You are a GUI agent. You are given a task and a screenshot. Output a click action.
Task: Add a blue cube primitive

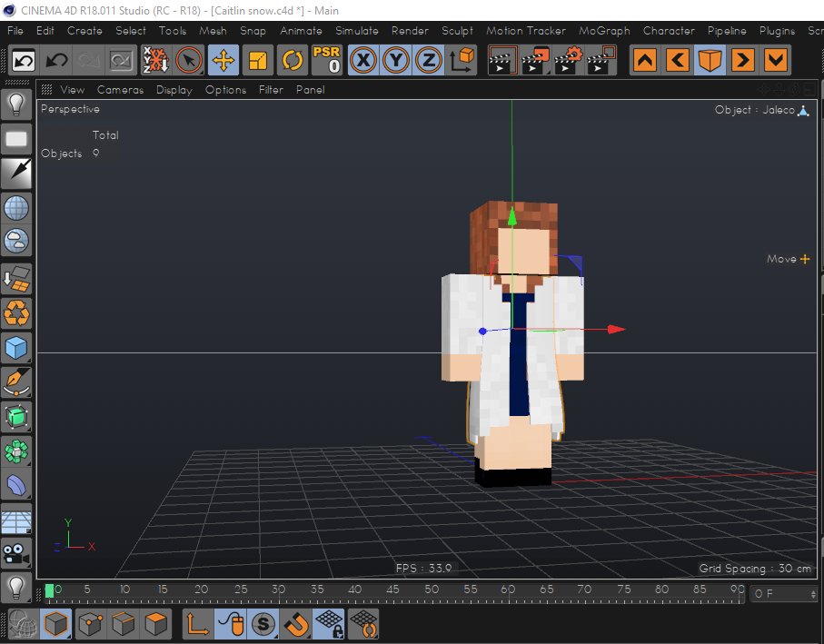(x=16, y=347)
